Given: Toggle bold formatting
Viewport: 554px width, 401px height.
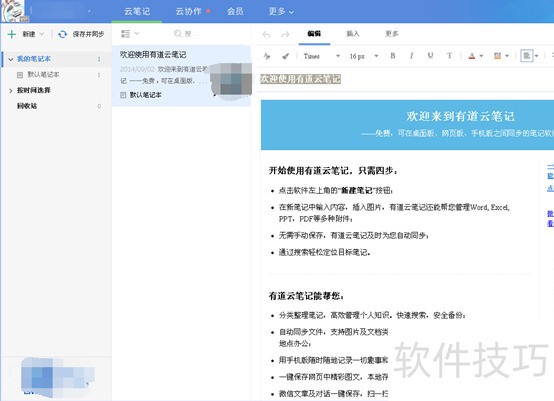Looking at the screenshot, I should (x=393, y=56).
